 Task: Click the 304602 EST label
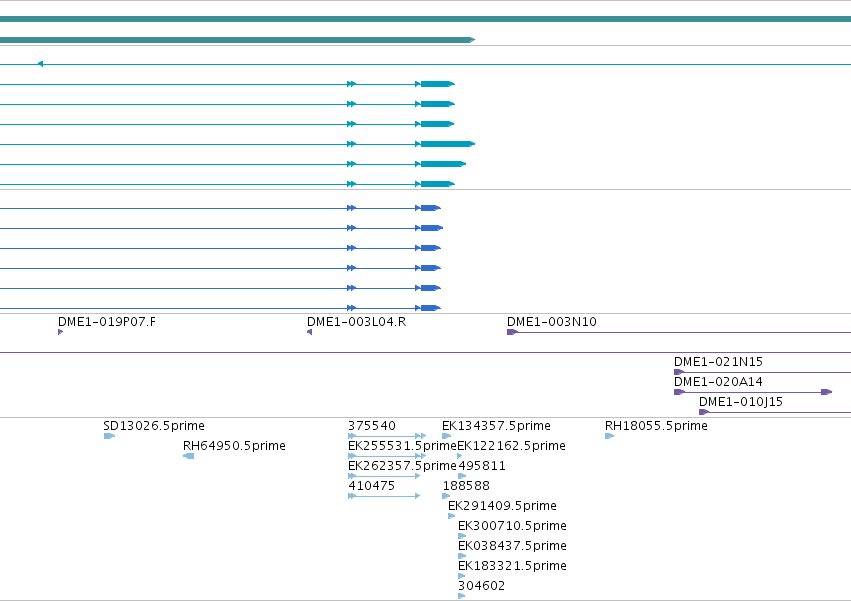(x=481, y=586)
